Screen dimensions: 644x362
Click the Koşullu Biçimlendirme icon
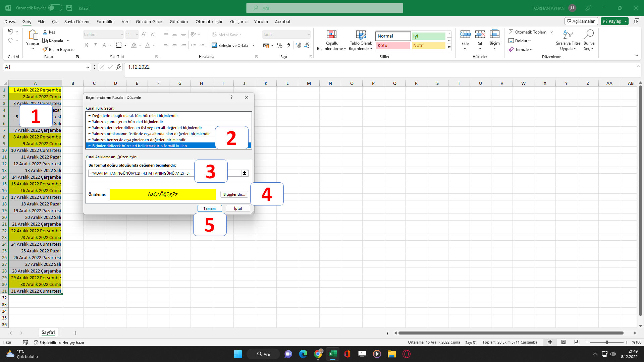[331, 35]
